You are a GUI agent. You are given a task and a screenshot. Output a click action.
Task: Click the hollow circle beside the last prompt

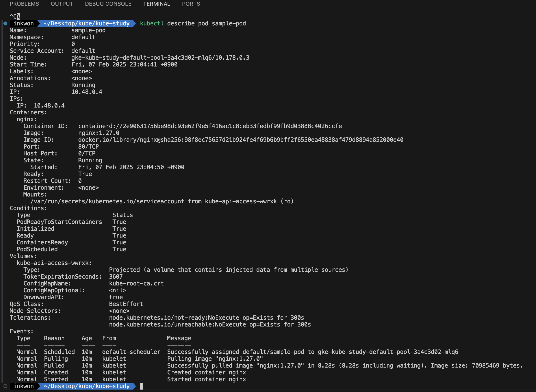(x=5, y=386)
